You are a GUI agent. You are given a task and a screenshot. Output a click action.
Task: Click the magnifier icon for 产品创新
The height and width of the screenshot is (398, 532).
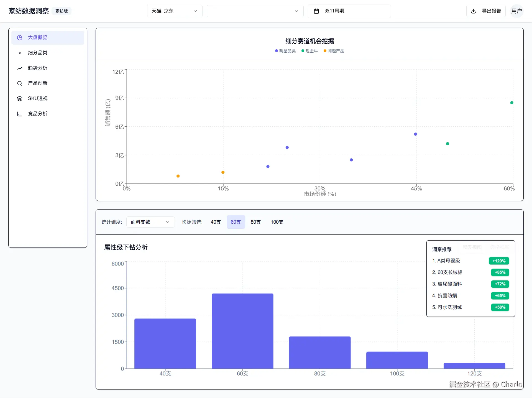(x=20, y=83)
